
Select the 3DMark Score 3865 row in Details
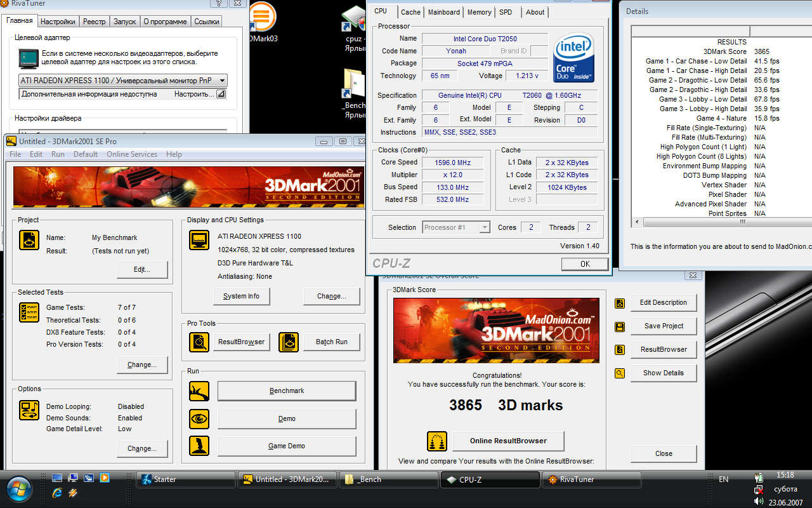(721, 51)
